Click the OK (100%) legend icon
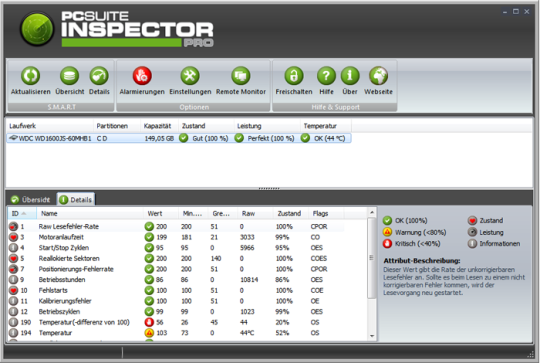The height and width of the screenshot is (363, 540). coord(387,220)
